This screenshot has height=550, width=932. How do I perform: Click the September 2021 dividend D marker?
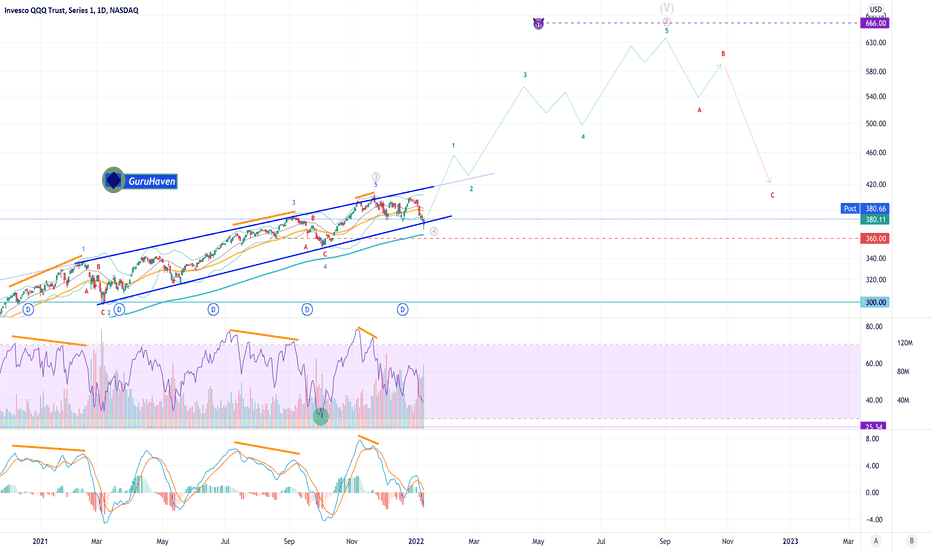[307, 310]
